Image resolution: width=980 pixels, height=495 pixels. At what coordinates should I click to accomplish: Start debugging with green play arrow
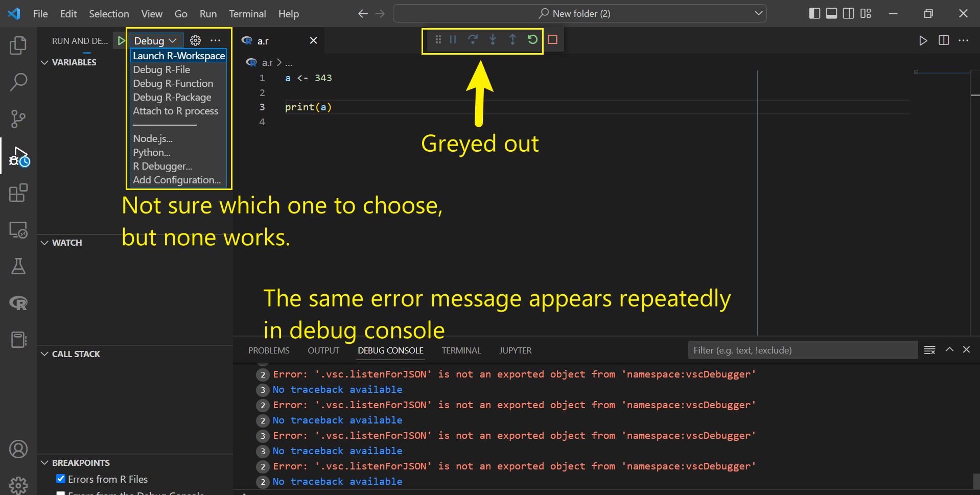[x=121, y=40]
